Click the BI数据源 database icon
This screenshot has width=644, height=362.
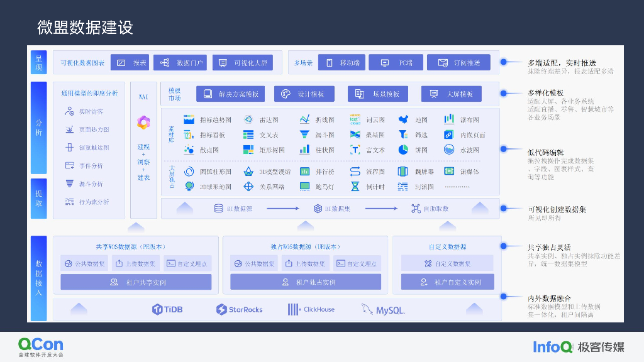point(218,209)
